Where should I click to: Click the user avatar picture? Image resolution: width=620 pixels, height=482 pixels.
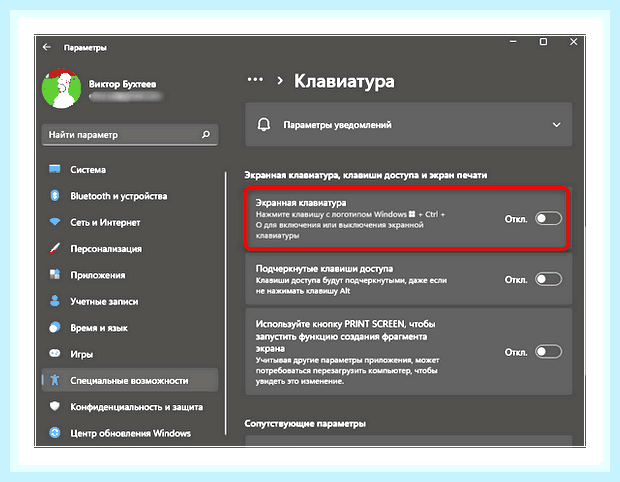(61, 89)
